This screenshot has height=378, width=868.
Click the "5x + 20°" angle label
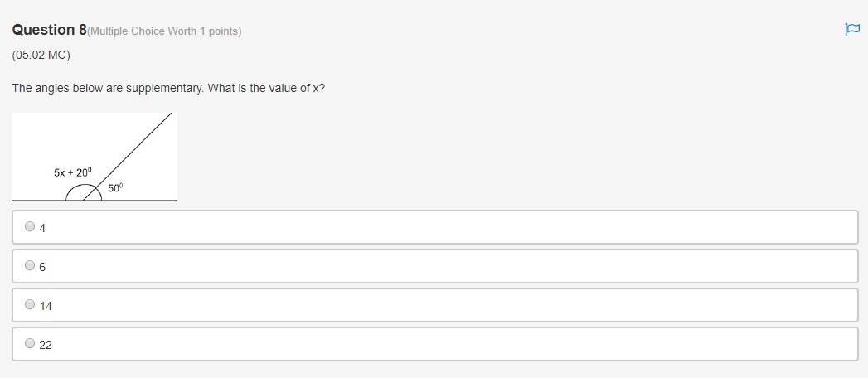click(72, 172)
